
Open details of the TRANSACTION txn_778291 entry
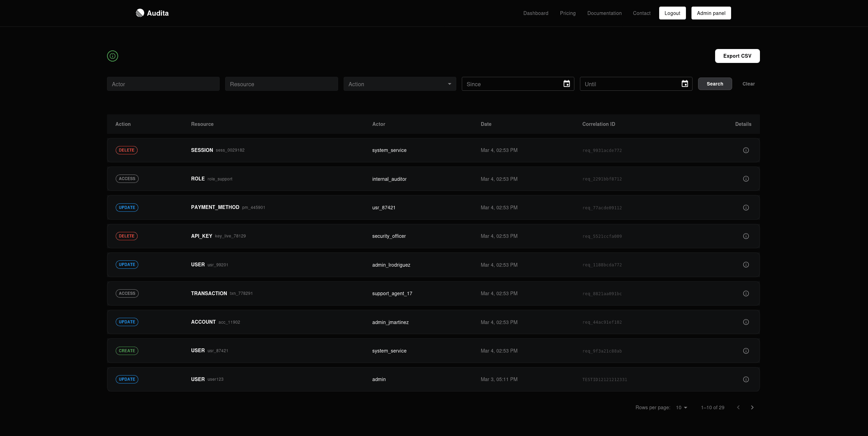[746, 293]
